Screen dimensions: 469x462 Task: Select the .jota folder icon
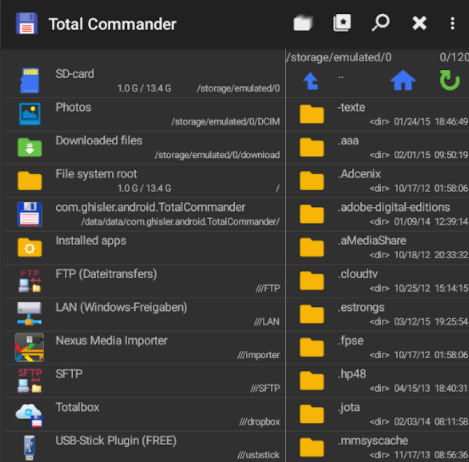pyautogui.click(x=312, y=414)
